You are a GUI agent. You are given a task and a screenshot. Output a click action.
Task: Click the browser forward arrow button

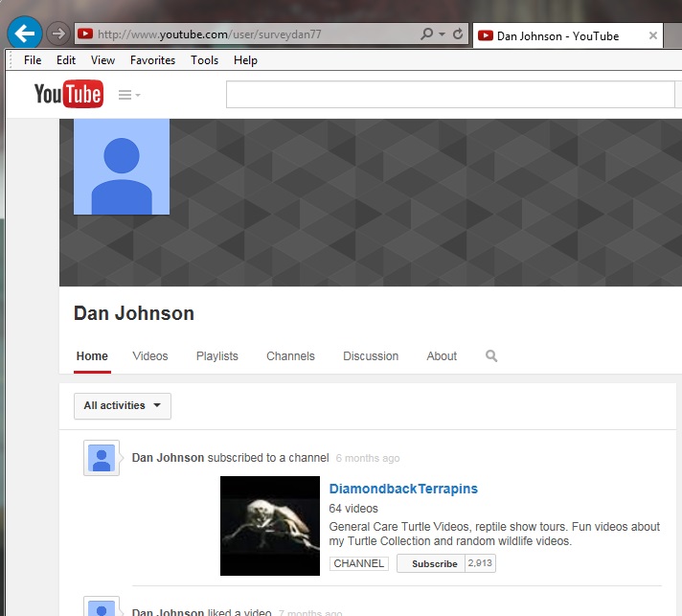pos(57,34)
